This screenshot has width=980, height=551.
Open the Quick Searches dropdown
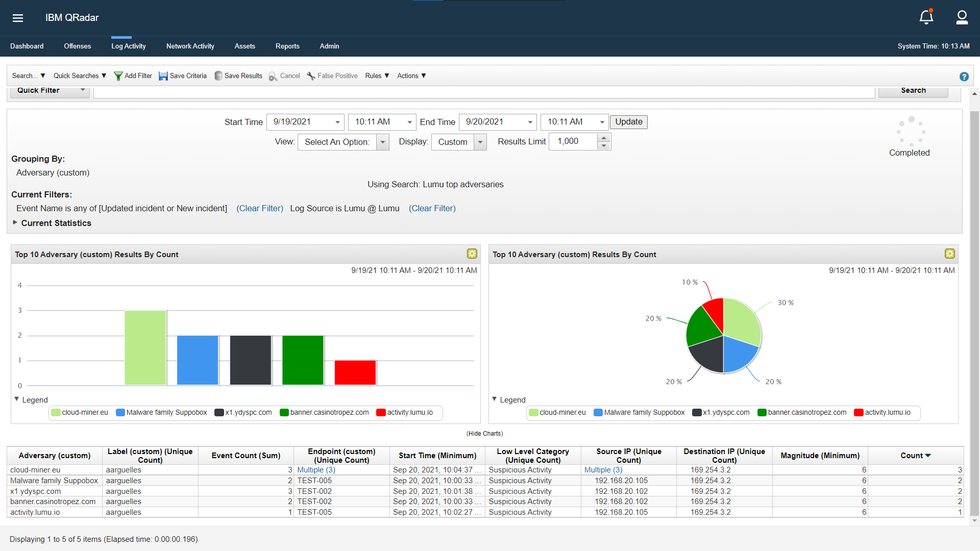point(80,76)
